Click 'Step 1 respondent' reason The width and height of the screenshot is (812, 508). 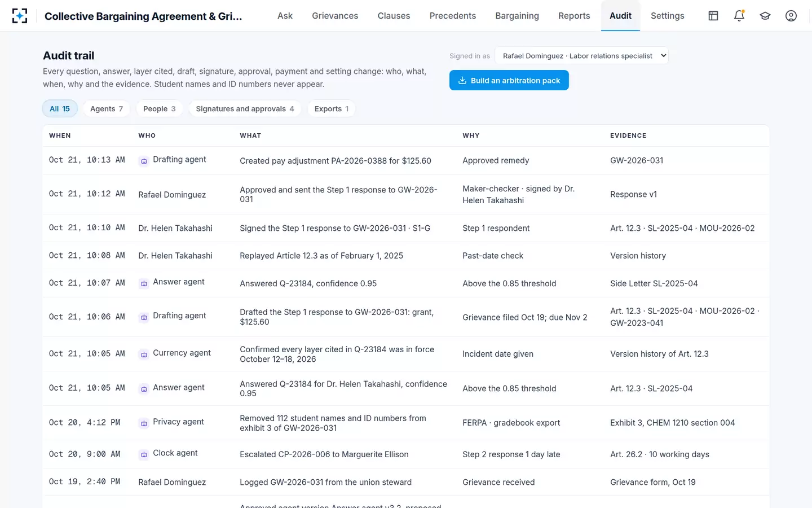tap(496, 228)
